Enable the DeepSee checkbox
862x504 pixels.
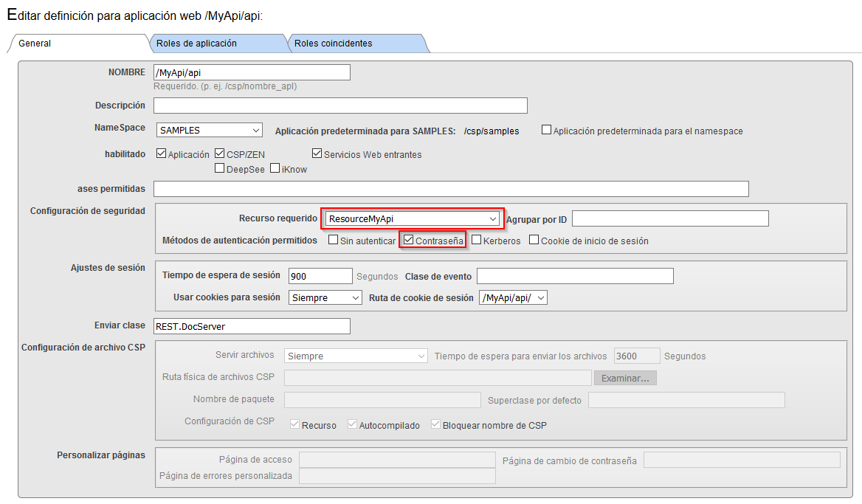[x=220, y=169]
